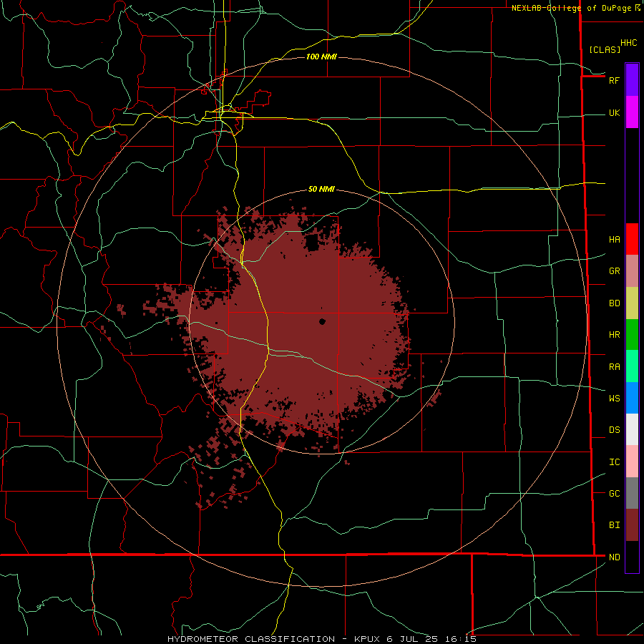Image resolution: width=644 pixels, height=644 pixels.
Task: Click the HA legend label
Action: [615, 240]
